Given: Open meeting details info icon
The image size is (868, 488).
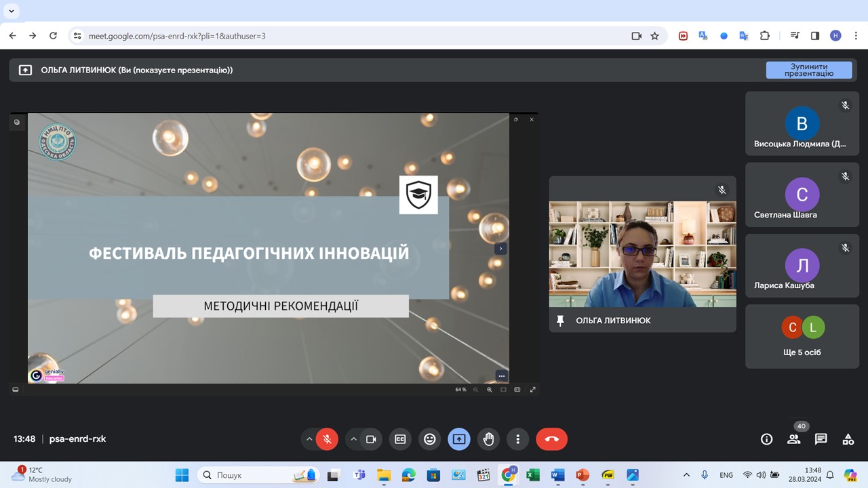Looking at the screenshot, I should pyautogui.click(x=766, y=439).
